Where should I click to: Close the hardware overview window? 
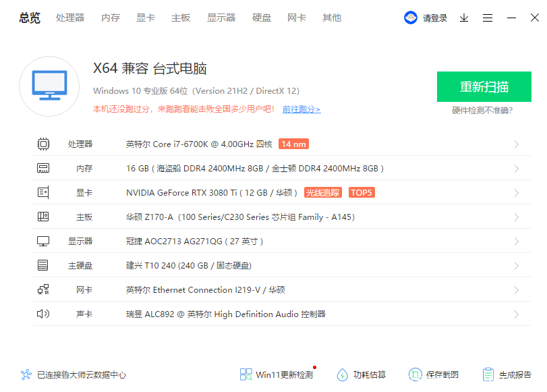point(535,18)
